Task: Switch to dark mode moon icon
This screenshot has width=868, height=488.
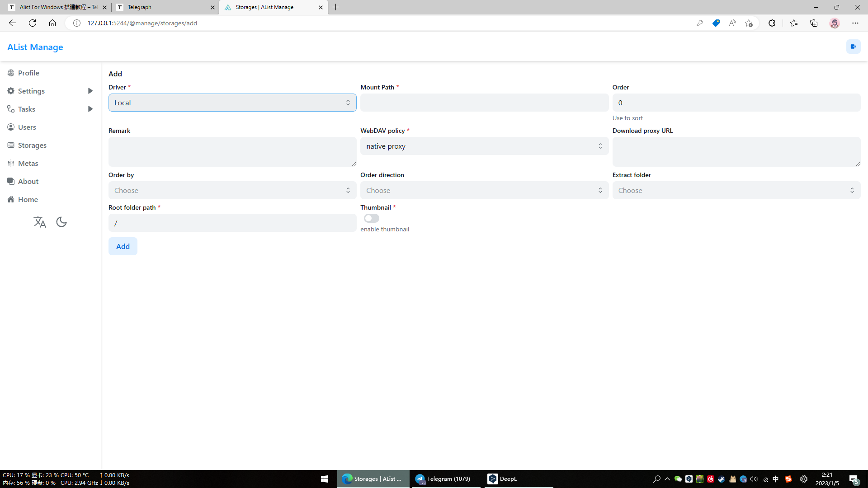Action: pyautogui.click(x=61, y=222)
